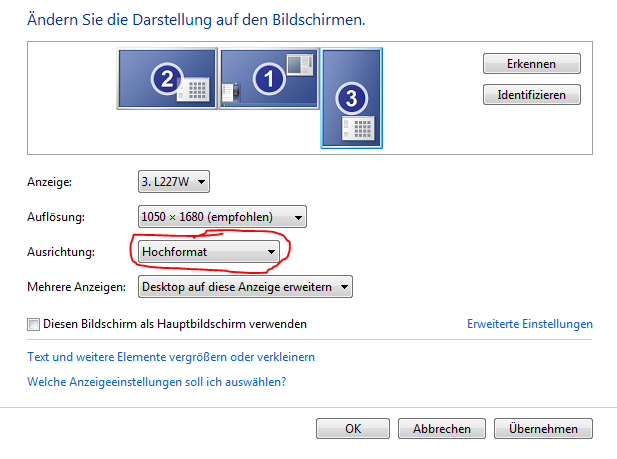The width and height of the screenshot is (617, 459).
Task: Click the Auflösung: label text
Action: click(x=56, y=217)
